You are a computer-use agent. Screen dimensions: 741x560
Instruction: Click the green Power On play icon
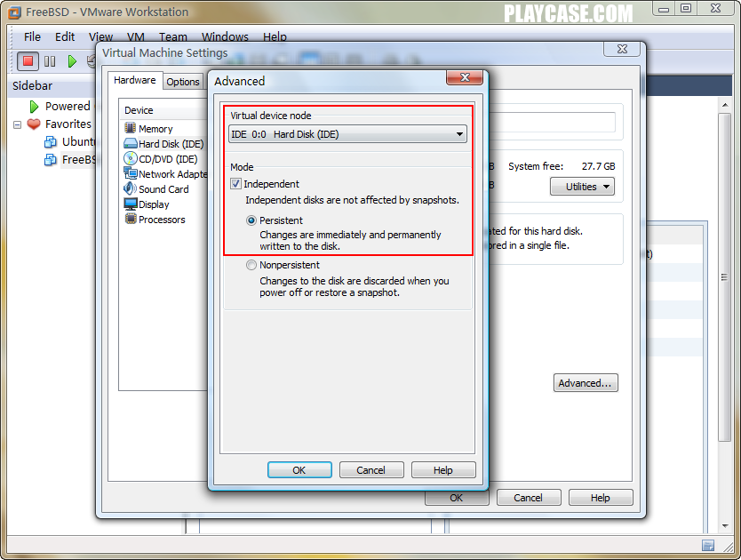coord(72,61)
